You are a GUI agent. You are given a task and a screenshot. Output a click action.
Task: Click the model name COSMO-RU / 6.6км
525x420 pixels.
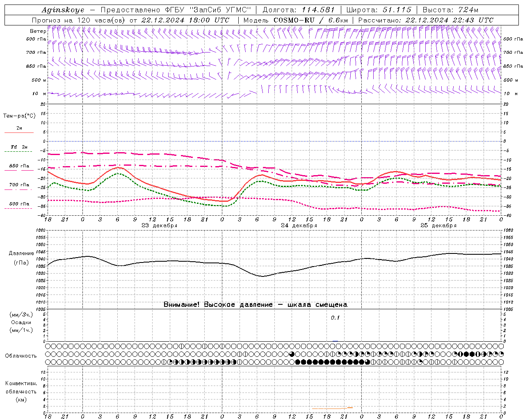pos(310,20)
